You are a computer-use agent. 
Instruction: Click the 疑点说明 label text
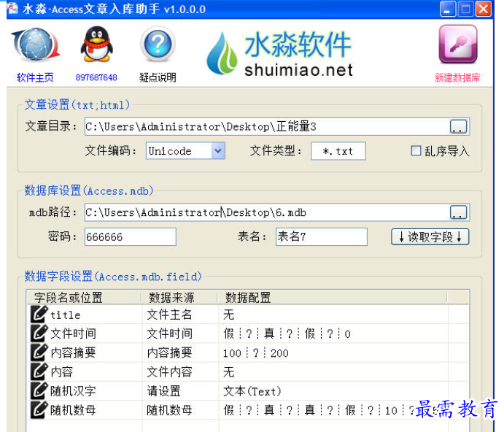(158, 77)
